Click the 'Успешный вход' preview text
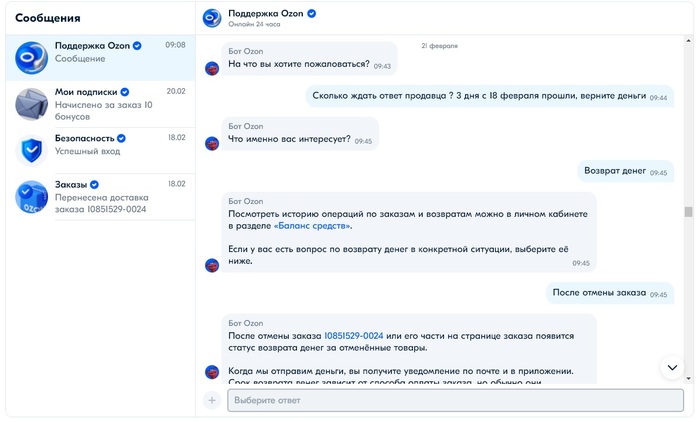This screenshot has height=422, width=700. 88,151
